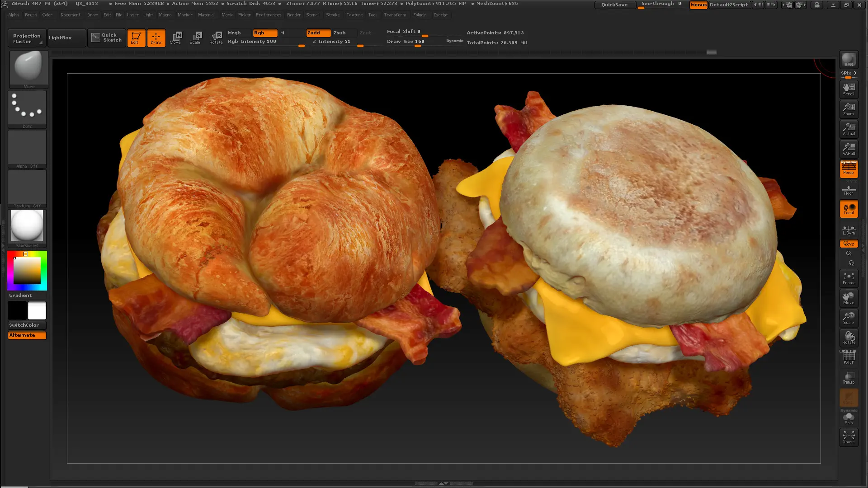Open the Zplugin menu
868x488 pixels.
point(420,15)
